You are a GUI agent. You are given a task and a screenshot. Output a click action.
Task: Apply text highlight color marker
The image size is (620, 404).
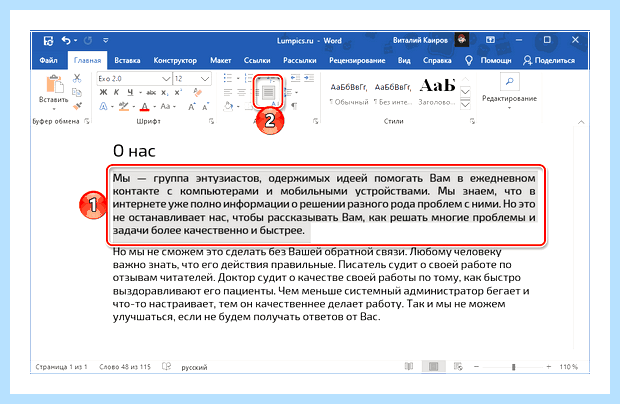pyautogui.click(x=124, y=106)
